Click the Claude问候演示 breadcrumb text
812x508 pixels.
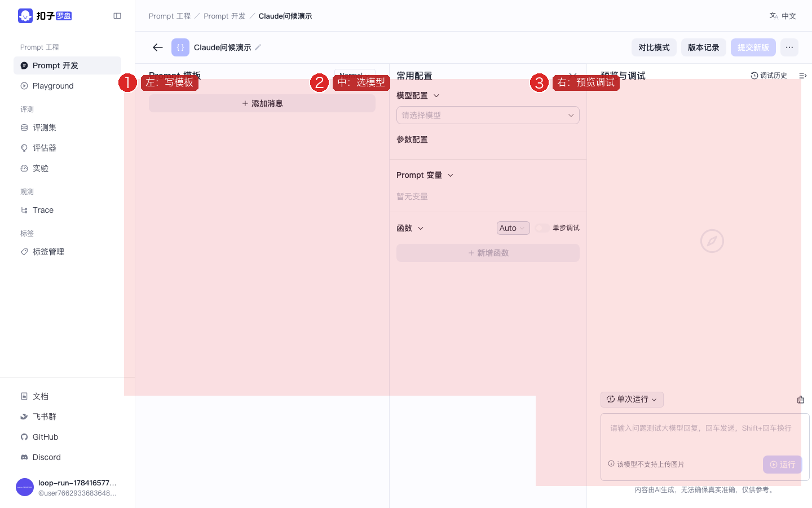point(285,16)
